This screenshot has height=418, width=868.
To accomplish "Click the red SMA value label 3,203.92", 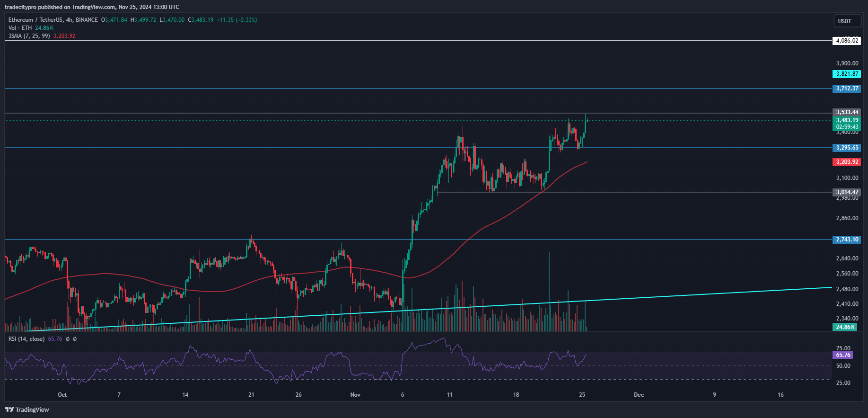I will coord(847,162).
